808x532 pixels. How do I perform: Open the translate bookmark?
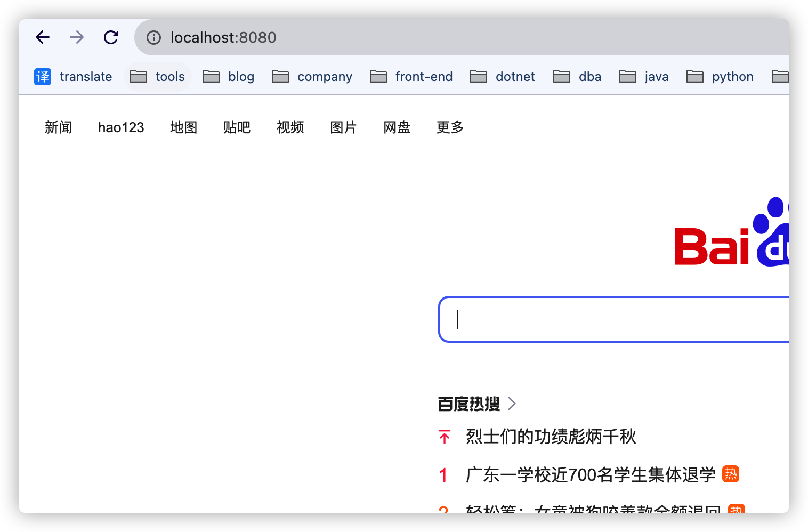pyautogui.click(x=73, y=76)
